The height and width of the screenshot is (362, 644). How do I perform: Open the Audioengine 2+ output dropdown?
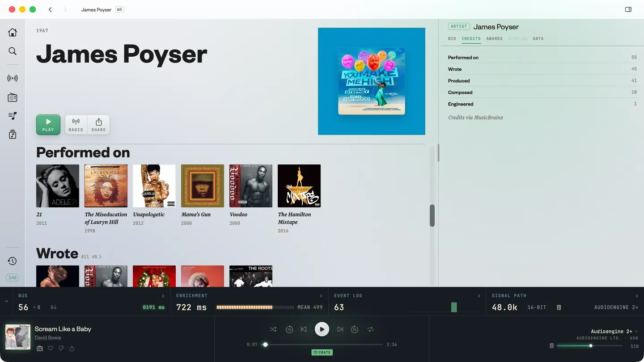614,332
